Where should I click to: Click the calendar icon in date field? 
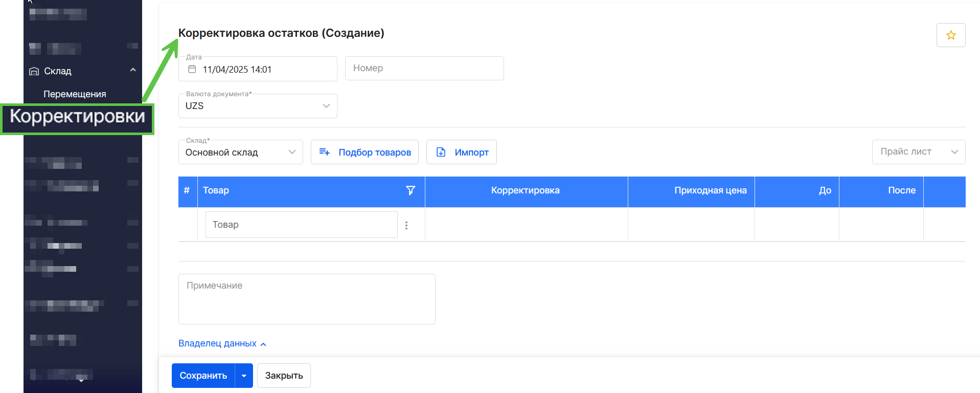[x=192, y=69]
